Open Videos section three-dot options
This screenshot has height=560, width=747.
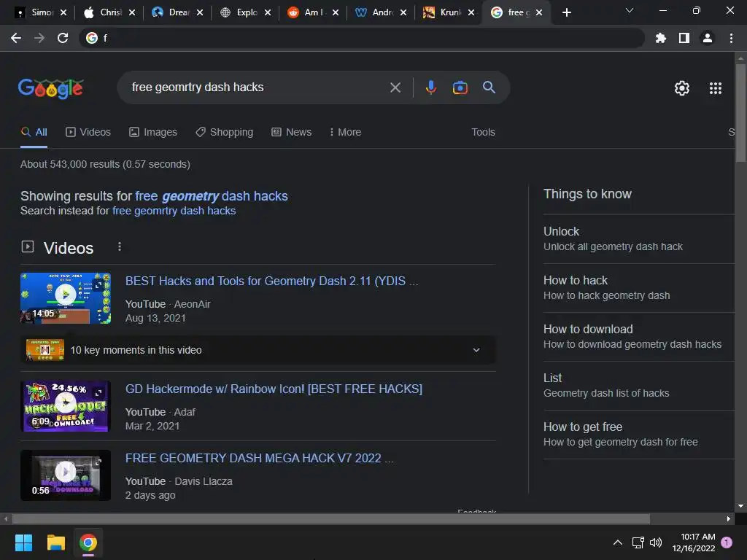(120, 246)
